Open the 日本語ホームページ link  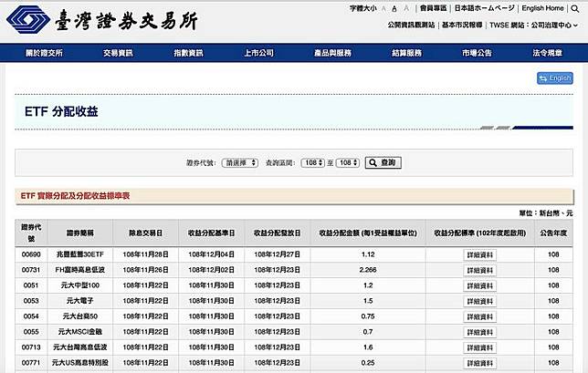(485, 8)
